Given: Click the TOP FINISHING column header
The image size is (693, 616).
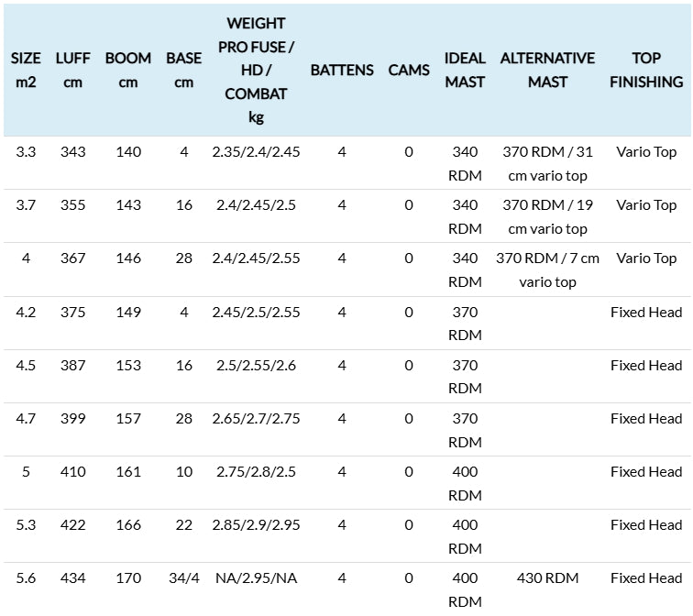Looking at the screenshot, I should (646, 70).
